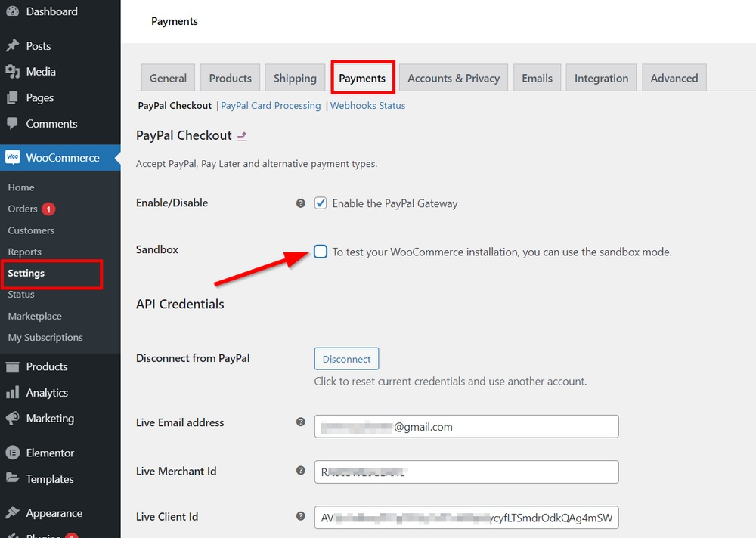Select the Analytics chart icon
Image resolution: width=756 pixels, height=538 pixels.
click(14, 392)
